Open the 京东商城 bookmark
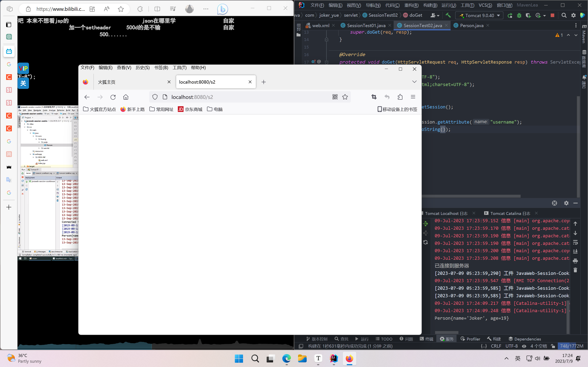Image resolution: width=588 pixels, height=367 pixels. pyautogui.click(x=190, y=109)
